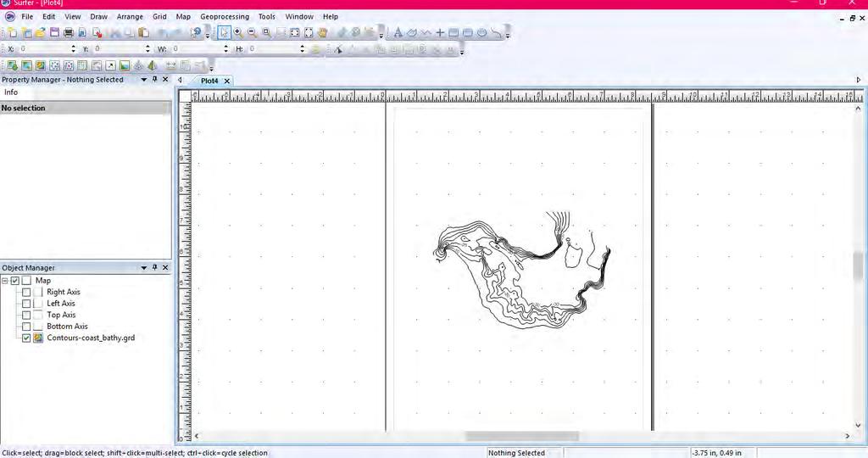Screen dimensions: 868x458
Task: Pin the Property Manager panel
Action: (155, 80)
